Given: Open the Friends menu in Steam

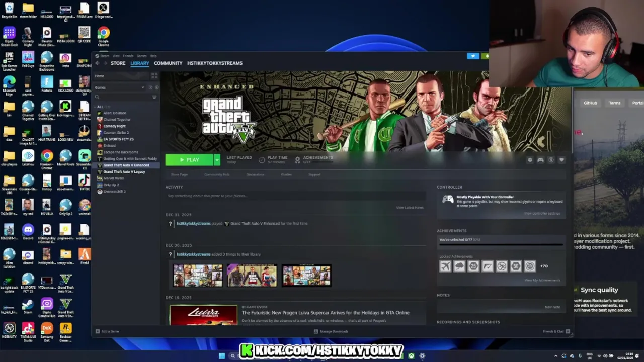Looking at the screenshot, I should click(x=128, y=56).
